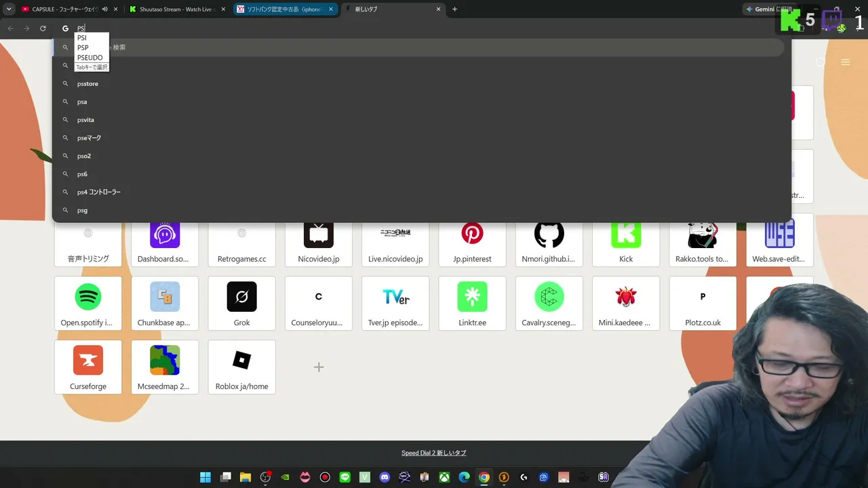This screenshot has height=488, width=868.
Task: Go forward with the forward arrow
Action: (26, 28)
